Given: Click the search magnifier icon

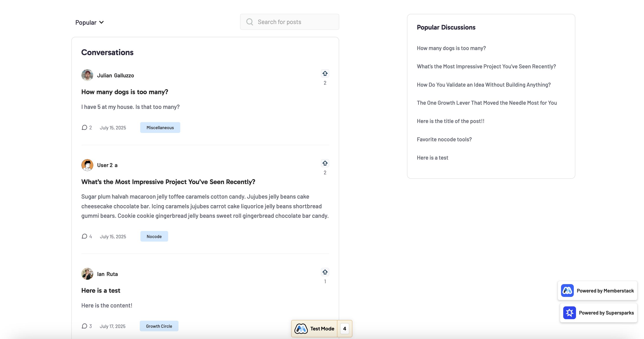Looking at the screenshot, I should click(x=250, y=22).
